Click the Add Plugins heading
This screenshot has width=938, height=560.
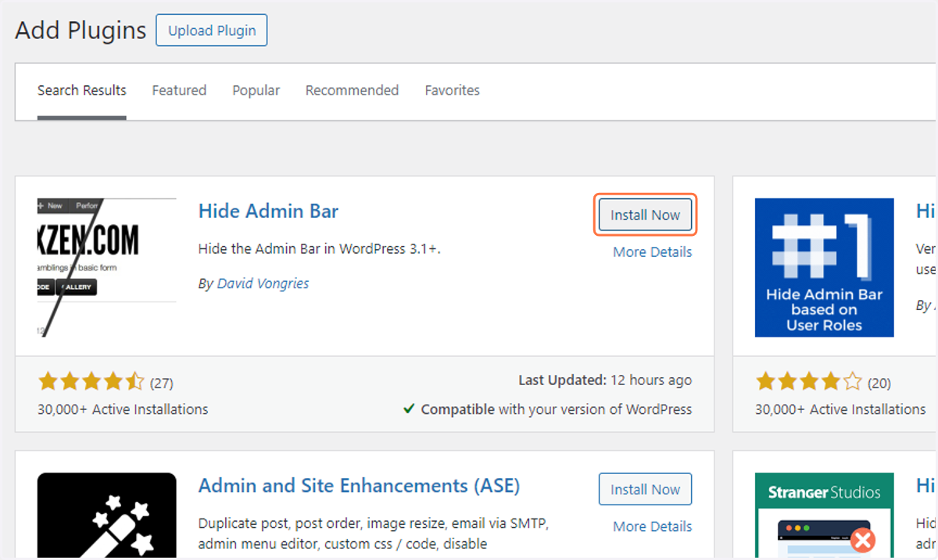81,30
